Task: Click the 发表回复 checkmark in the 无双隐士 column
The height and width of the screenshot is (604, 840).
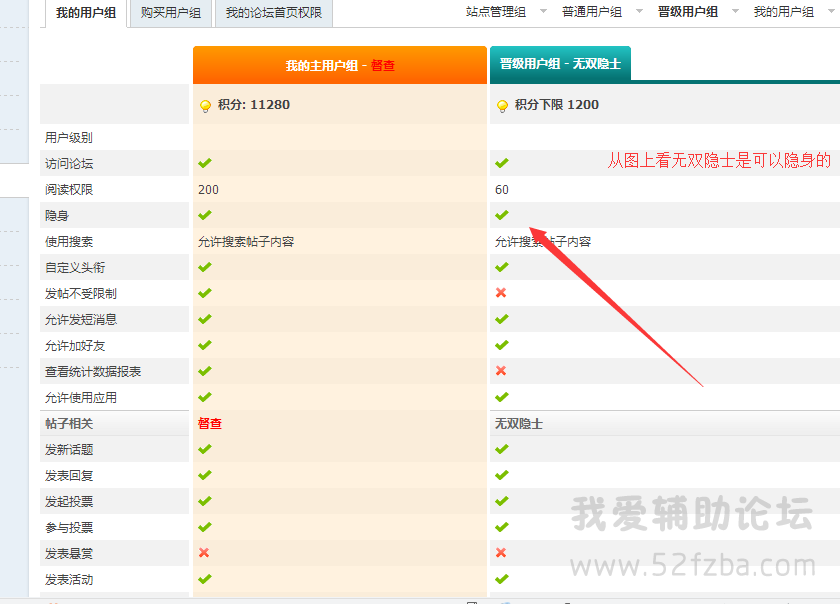Action: (501, 475)
